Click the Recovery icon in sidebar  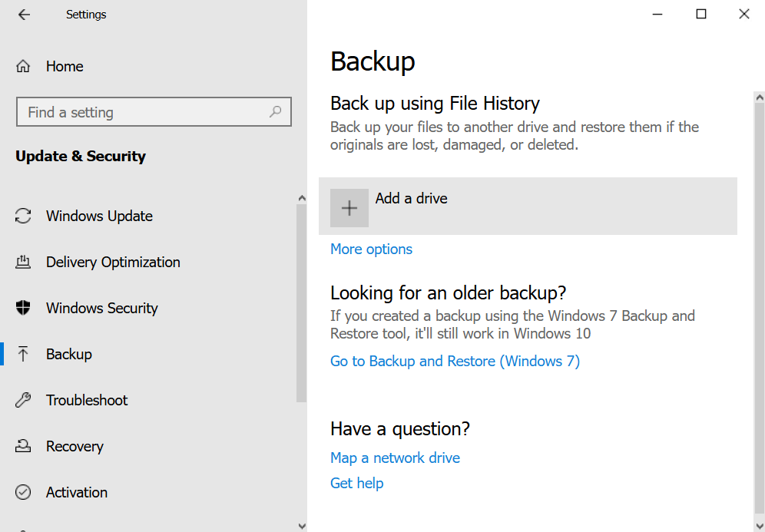pyautogui.click(x=24, y=447)
